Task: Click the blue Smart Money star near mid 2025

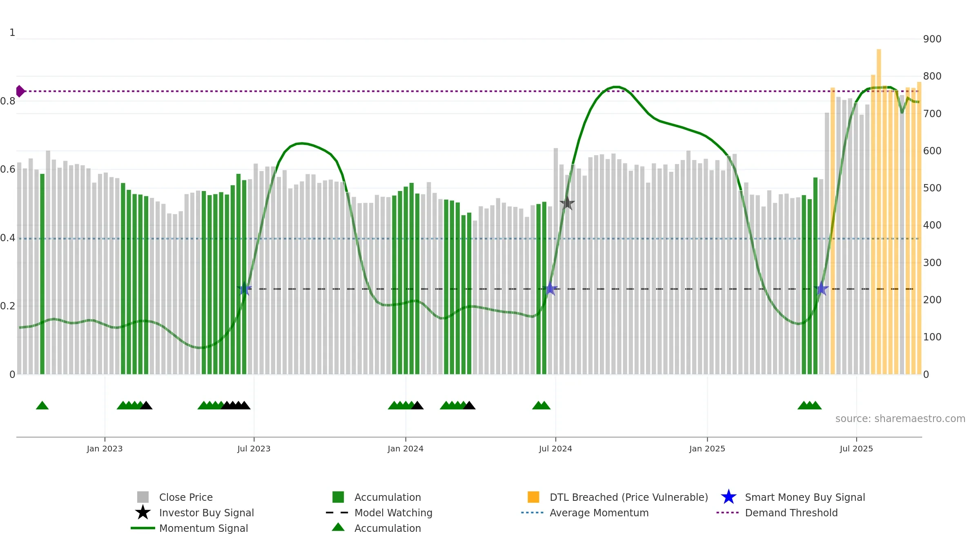Action: tap(821, 289)
